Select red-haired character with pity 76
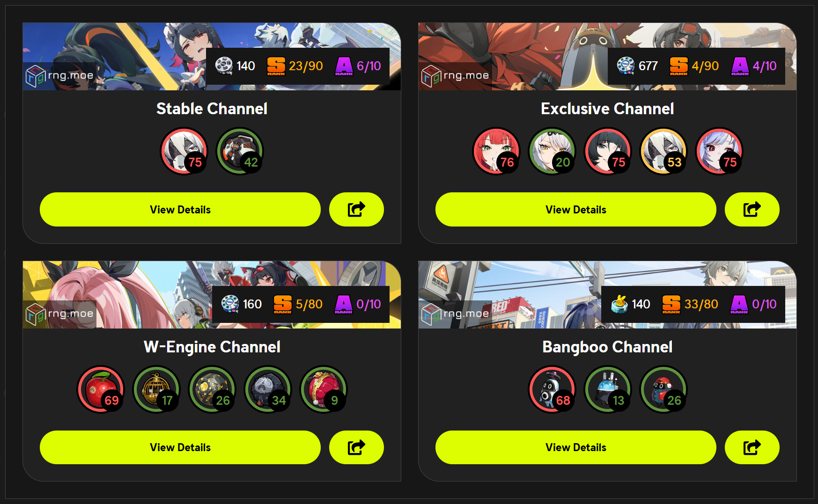The width and height of the screenshot is (818, 504). (496, 151)
